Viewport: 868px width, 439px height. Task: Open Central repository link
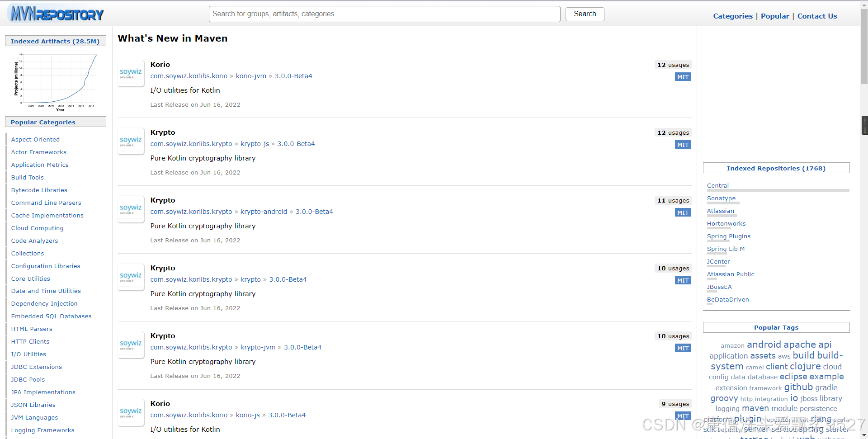(x=718, y=186)
